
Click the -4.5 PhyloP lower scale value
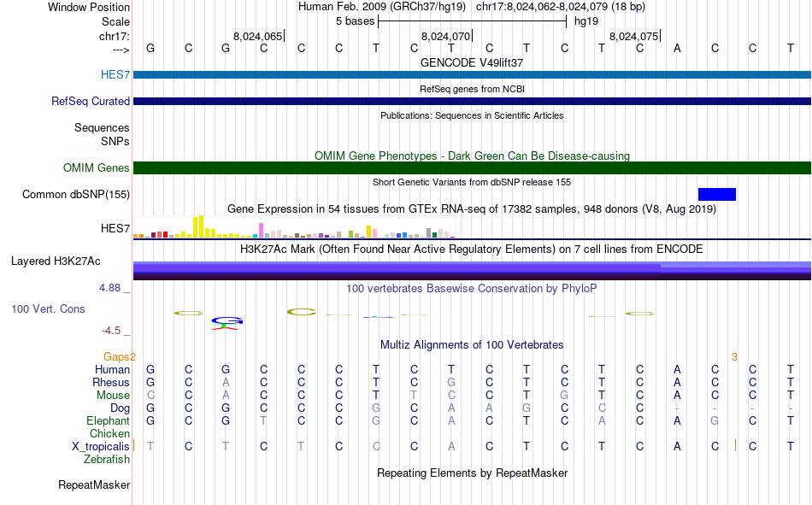pos(111,331)
